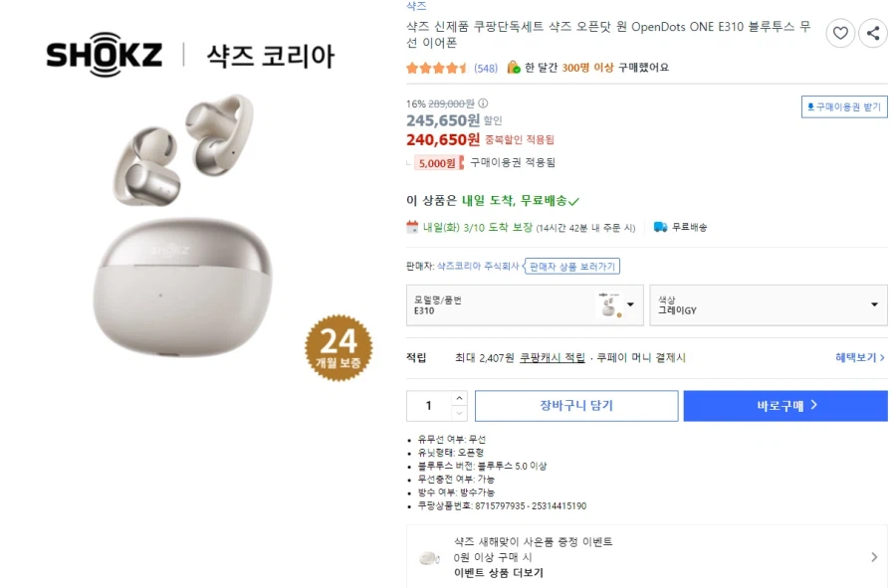Click the green shopping bag icon near 300명

click(x=513, y=68)
